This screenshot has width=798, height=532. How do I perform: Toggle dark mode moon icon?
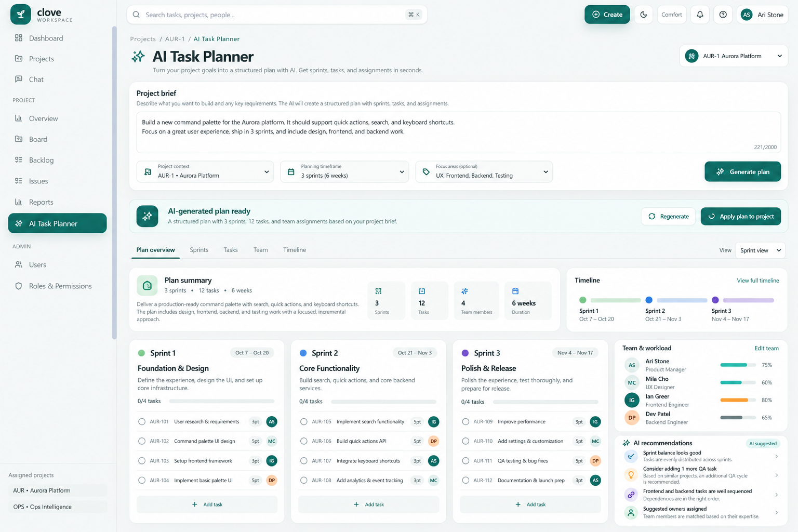644,15
